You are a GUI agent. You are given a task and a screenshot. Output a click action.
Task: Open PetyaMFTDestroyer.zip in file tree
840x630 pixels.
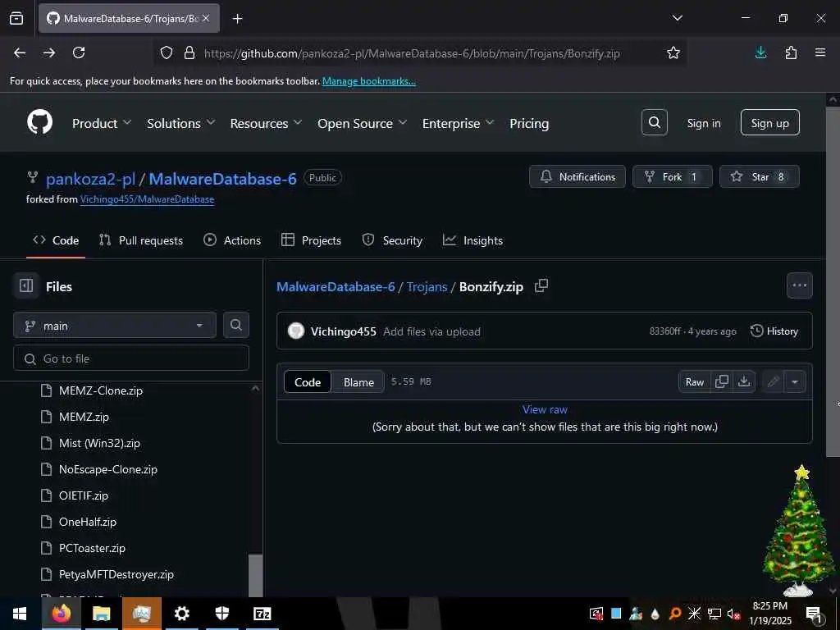coord(116,574)
